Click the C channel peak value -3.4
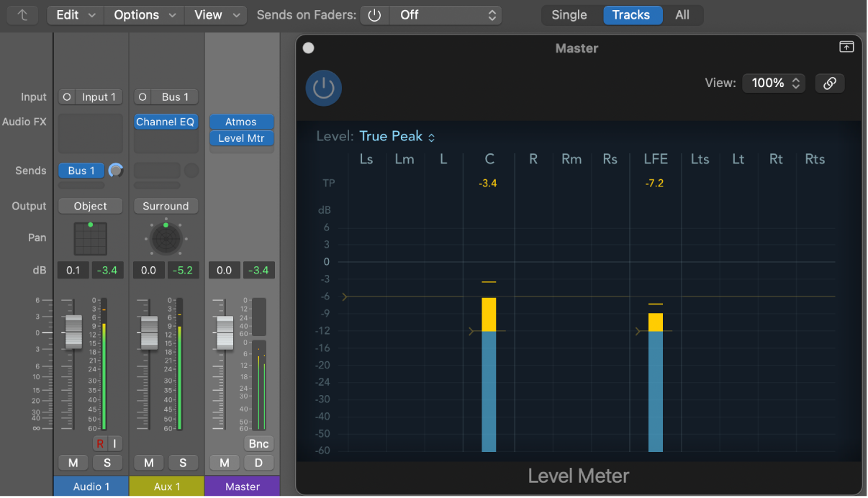Image resolution: width=868 pixels, height=498 pixels. 488,184
